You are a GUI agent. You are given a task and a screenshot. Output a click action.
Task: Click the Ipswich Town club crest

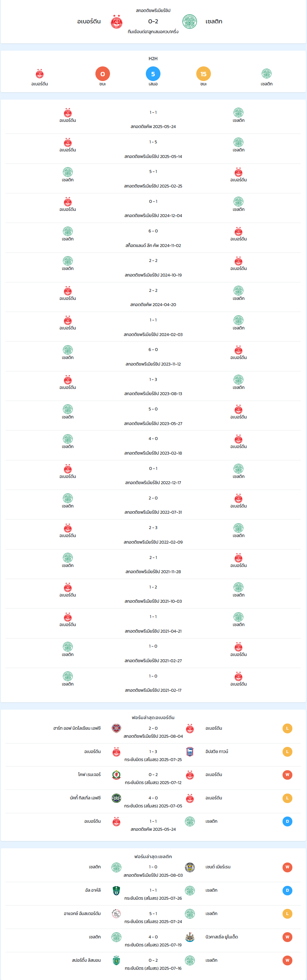(190, 751)
